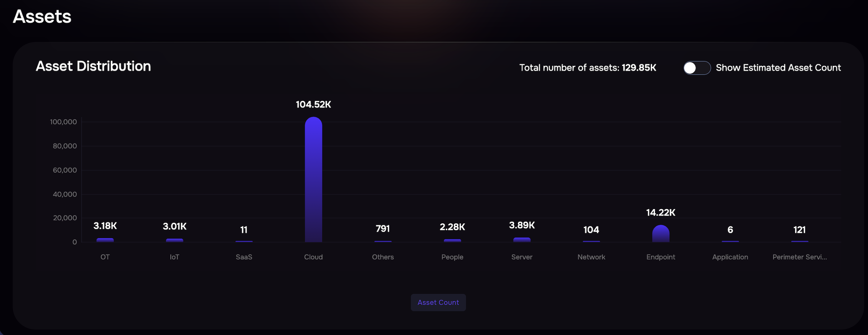Screen dimensions: 868x335
Task: Click the Application category axis label
Action: (730, 257)
